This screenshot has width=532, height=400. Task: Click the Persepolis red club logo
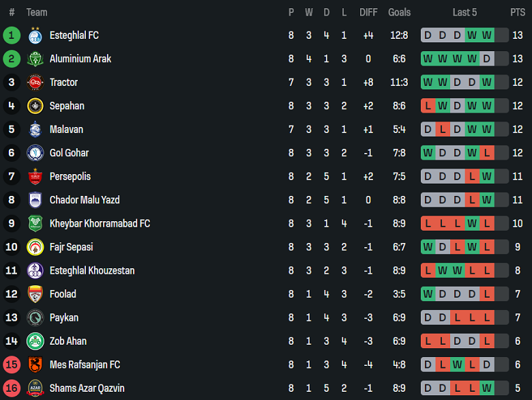click(35, 177)
